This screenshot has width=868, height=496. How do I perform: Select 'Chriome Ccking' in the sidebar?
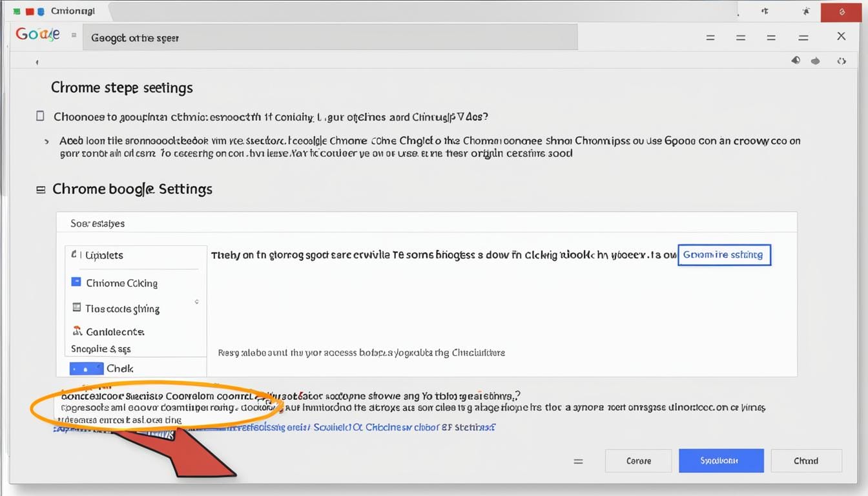coord(122,283)
